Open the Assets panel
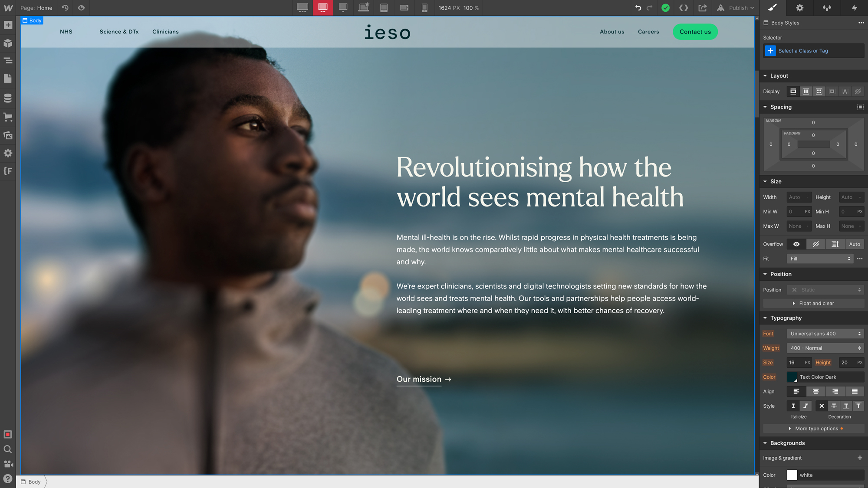Image resolution: width=868 pixels, height=488 pixels. 7,135
